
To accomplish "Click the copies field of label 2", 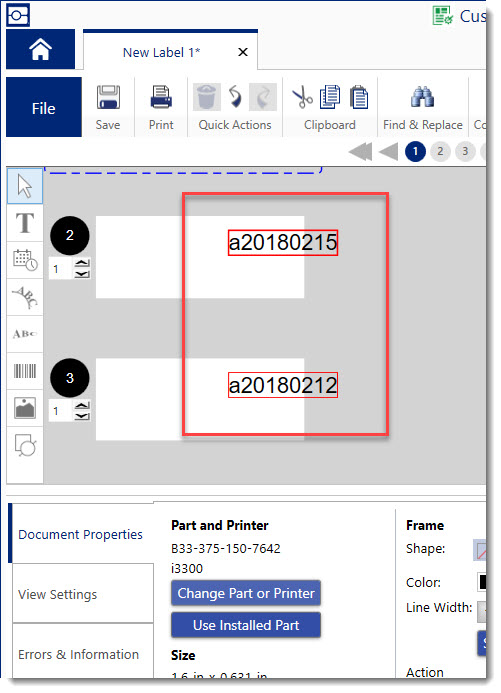I will click(x=61, y=269).
